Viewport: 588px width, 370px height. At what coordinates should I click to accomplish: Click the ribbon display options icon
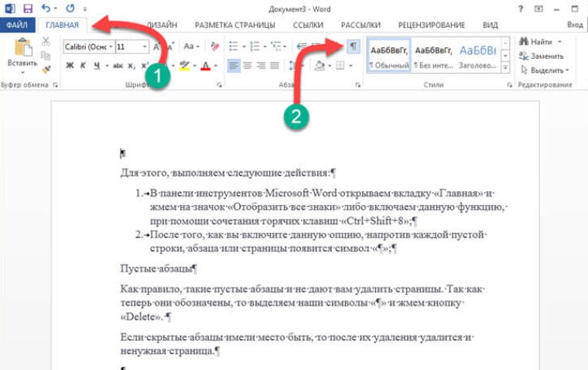tap(538, 9)
